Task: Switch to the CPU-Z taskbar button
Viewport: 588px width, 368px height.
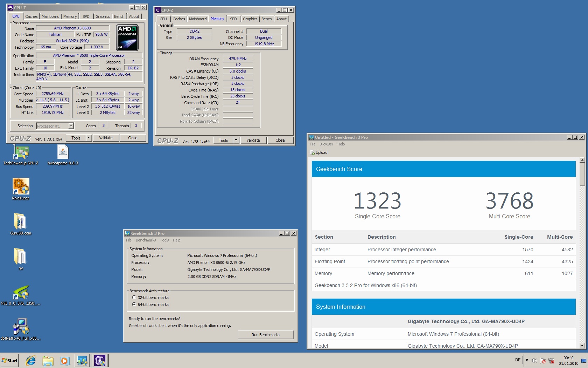Action: coord(100,360)
